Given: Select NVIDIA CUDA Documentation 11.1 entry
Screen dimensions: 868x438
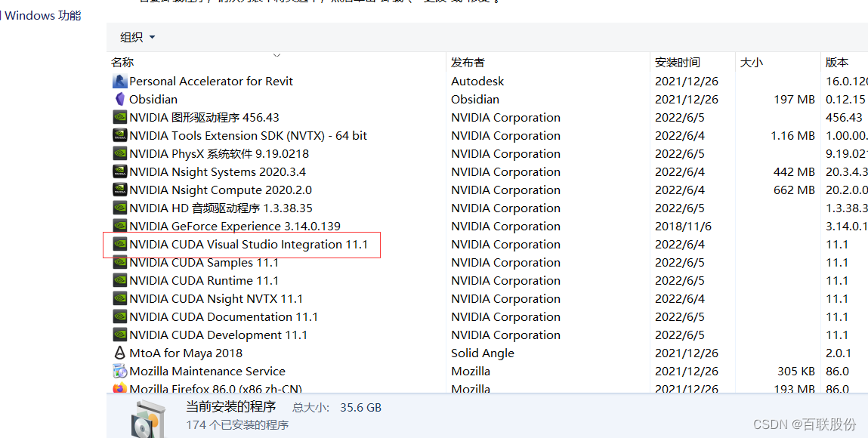Looking at the screenshot, I should (x=224, y=317).
